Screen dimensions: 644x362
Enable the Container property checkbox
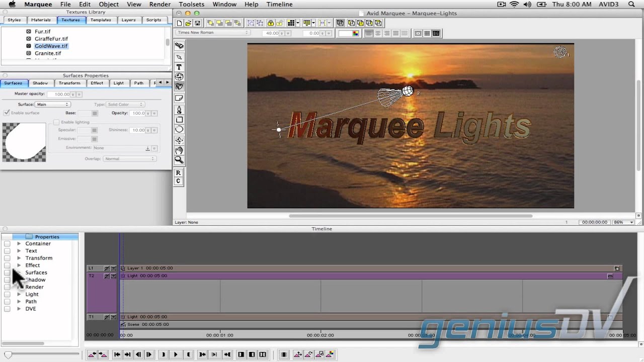click(7, 244)
